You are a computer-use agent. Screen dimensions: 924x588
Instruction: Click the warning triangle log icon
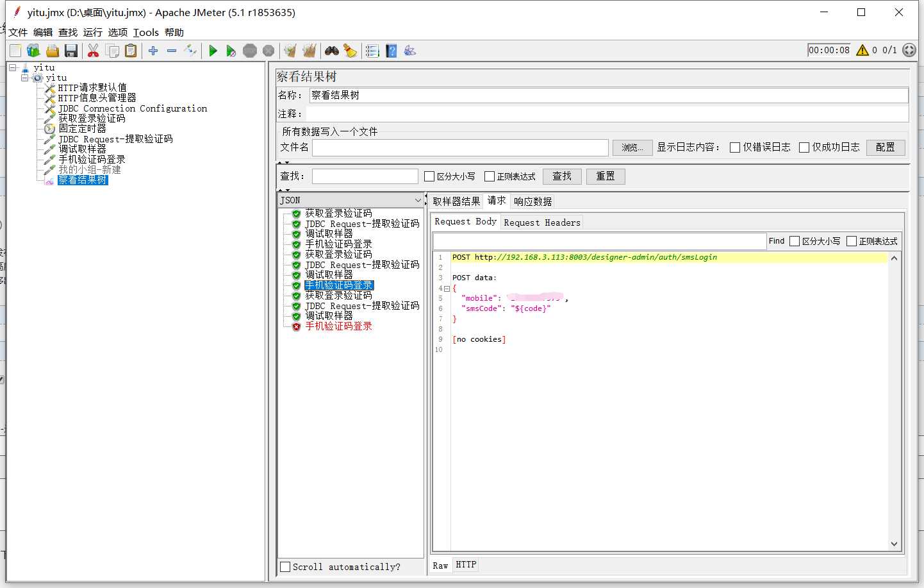[x=862, y=50]
